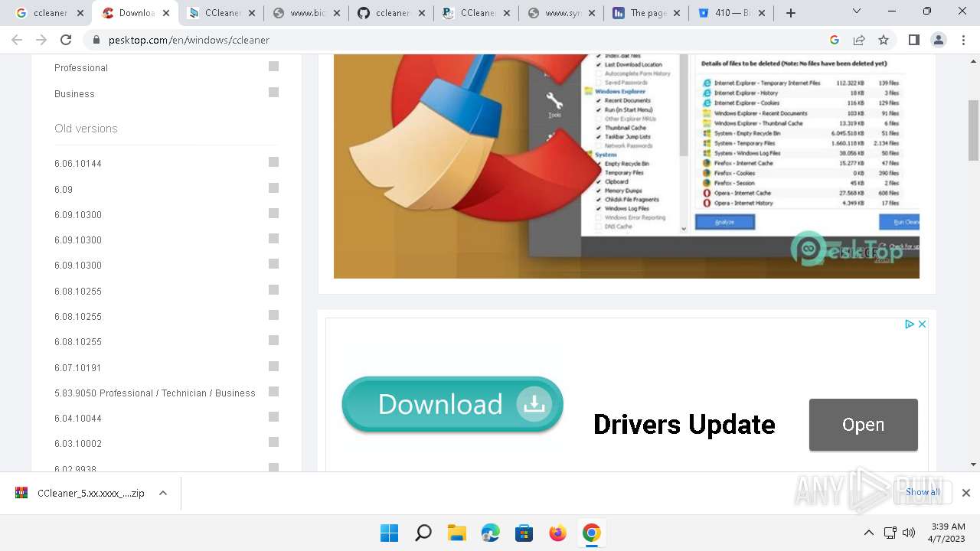Open 5.83.9050 Professional / Technician / Business
The height and width of the screenshot is (551, 980).
click(x=155, y=393)
